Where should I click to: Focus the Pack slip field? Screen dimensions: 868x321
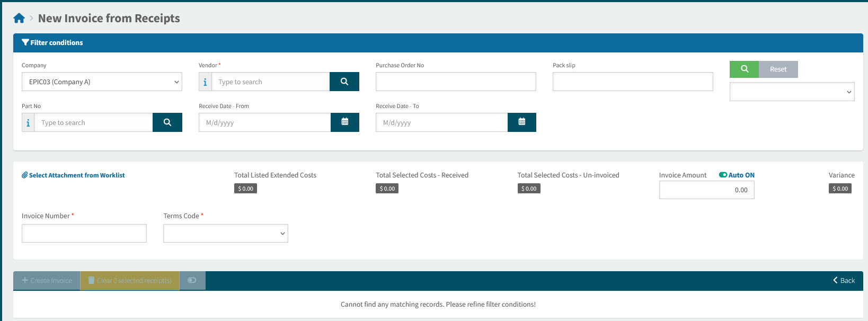[633, 82]
